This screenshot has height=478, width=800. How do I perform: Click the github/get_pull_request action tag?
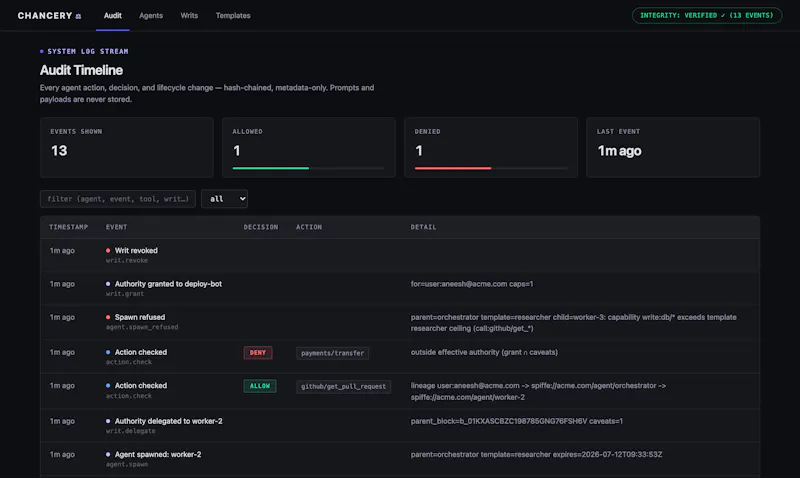coord(343,387)
